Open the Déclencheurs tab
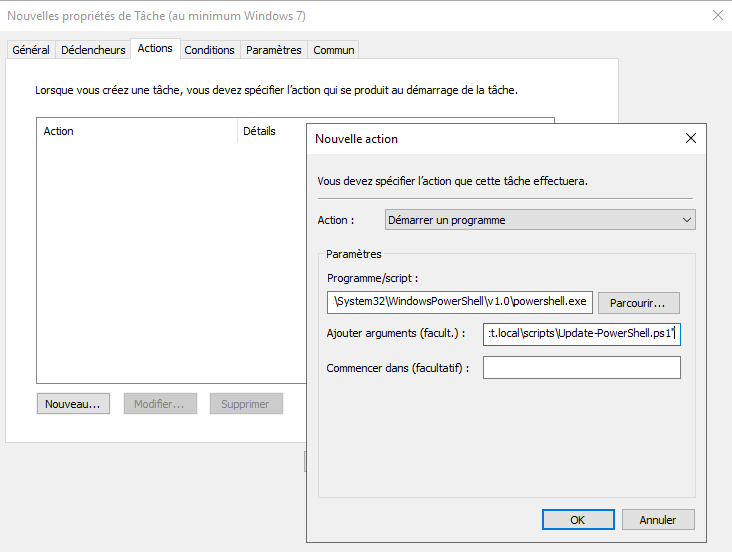 coord(93,50)
